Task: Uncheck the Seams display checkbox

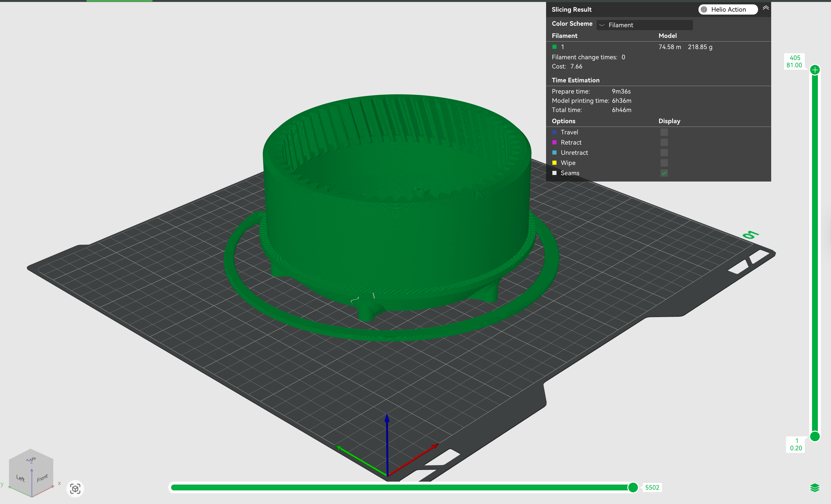Action: 664,173
